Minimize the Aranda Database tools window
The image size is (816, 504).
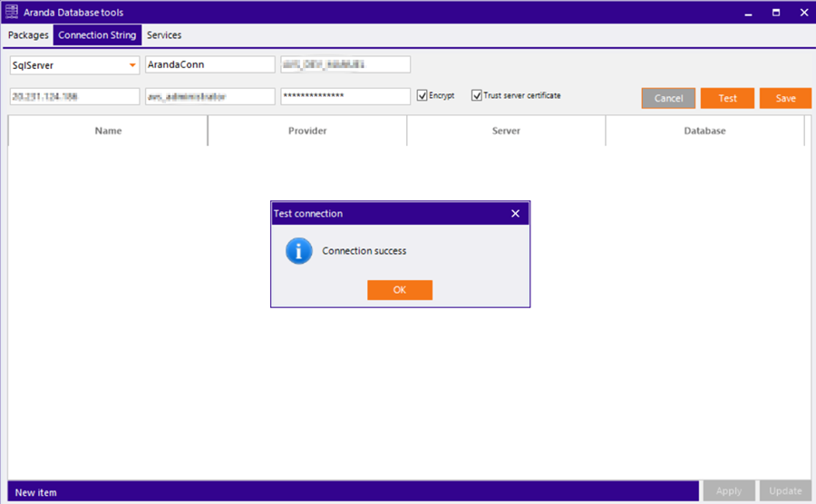(748, 13)
